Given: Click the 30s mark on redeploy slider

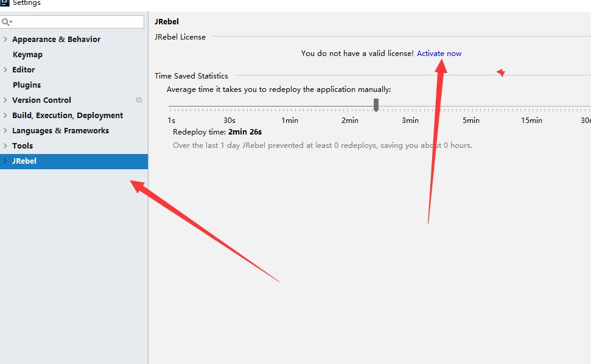Looking at the screenshot, I should click(x=229, y=121).
